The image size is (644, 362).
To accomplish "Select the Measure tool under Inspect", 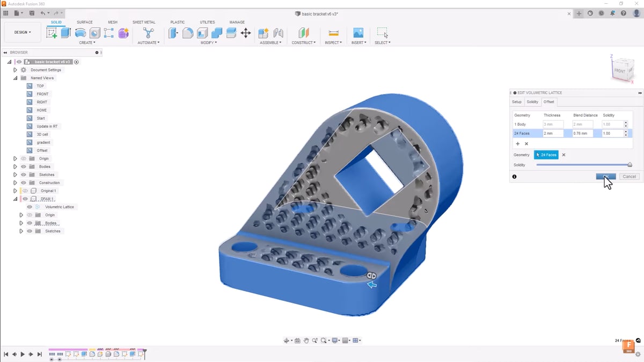I will [x=333, y=33].
